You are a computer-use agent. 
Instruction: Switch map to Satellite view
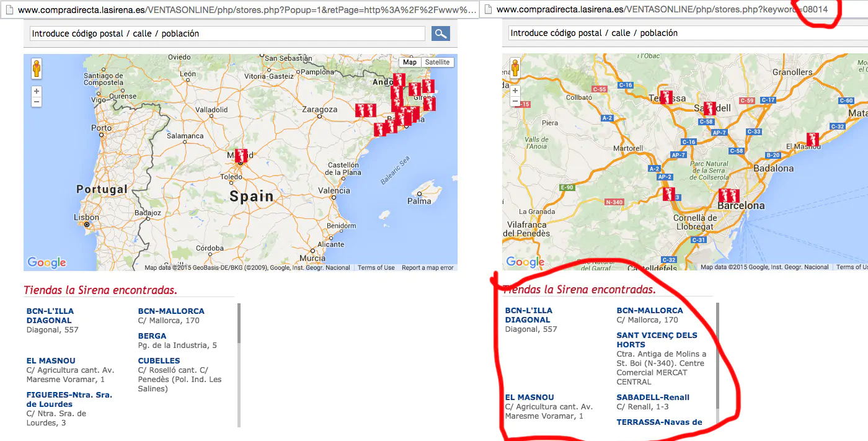[437, 62]
